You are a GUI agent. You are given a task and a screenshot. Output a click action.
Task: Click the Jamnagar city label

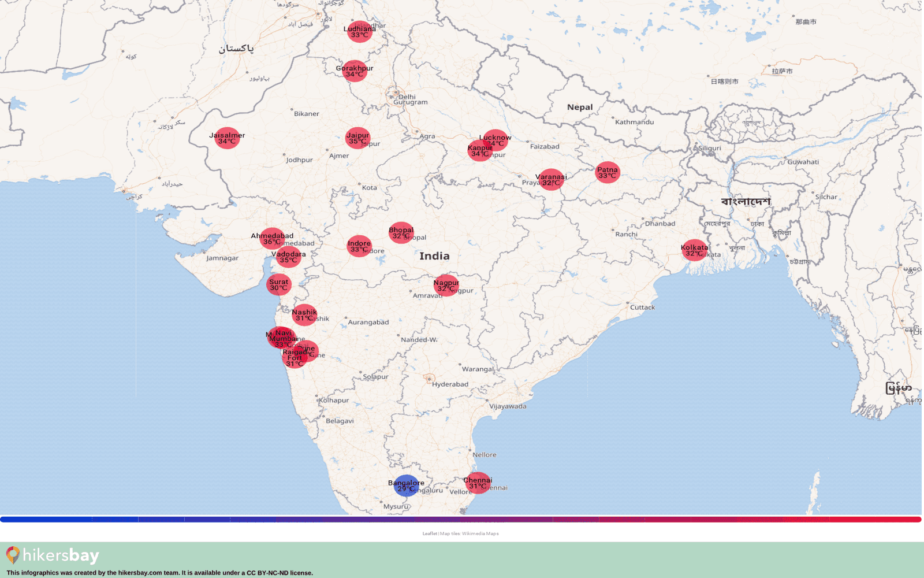[x=222, y=258]
